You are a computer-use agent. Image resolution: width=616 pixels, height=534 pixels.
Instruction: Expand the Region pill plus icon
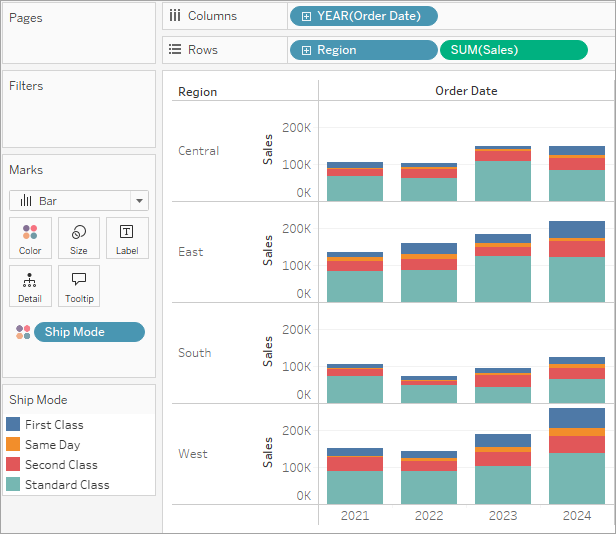coord(306,50)
